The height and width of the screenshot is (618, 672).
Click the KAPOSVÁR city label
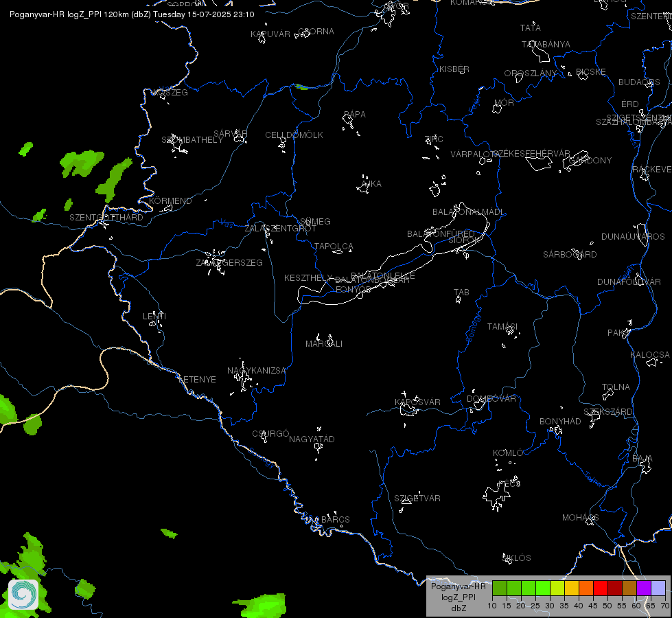pos(417,402)
